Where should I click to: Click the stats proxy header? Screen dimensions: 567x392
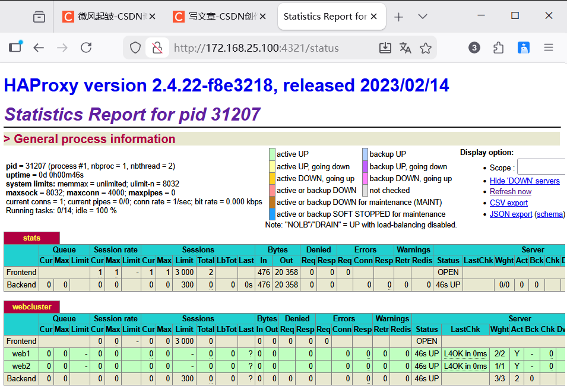pyautogui.click(x=31, y=238)
